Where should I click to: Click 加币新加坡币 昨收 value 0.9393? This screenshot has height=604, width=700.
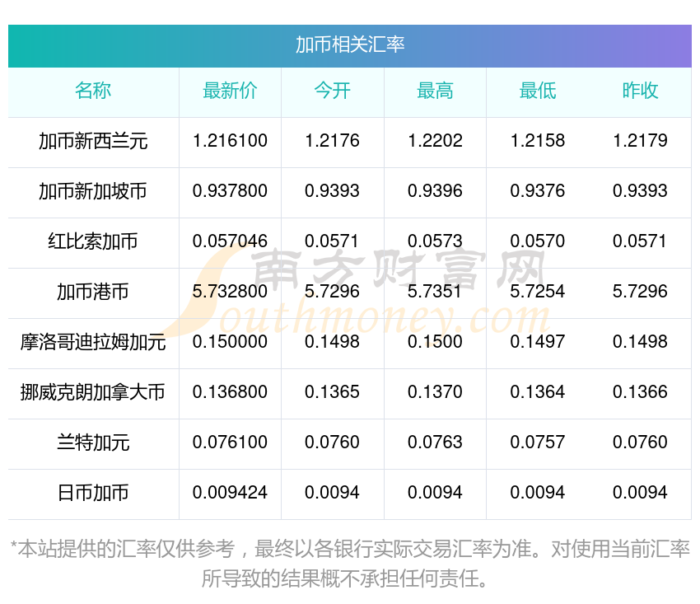click(x=640, y=191)
